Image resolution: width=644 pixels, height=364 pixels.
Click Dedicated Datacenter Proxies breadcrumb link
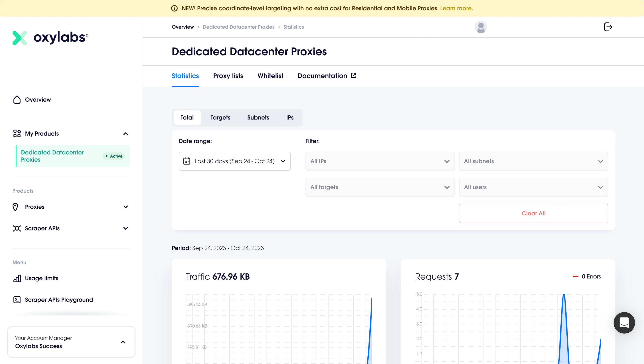point(238,27)
